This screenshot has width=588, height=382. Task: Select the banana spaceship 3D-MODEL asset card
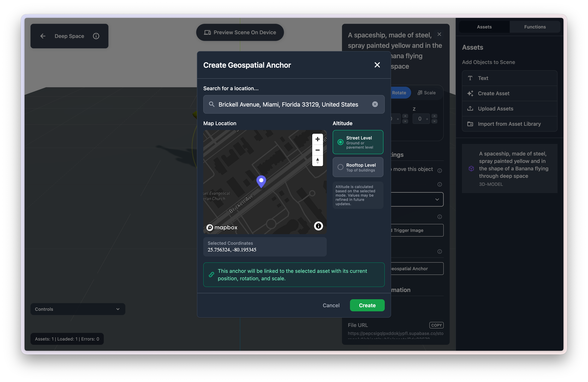510,168
